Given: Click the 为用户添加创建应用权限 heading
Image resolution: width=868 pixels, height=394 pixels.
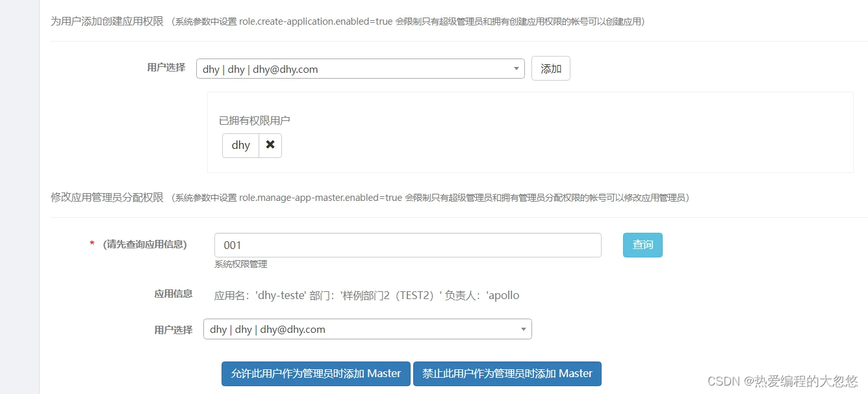Looking at the screenshot, I should [x=107, y=21].
